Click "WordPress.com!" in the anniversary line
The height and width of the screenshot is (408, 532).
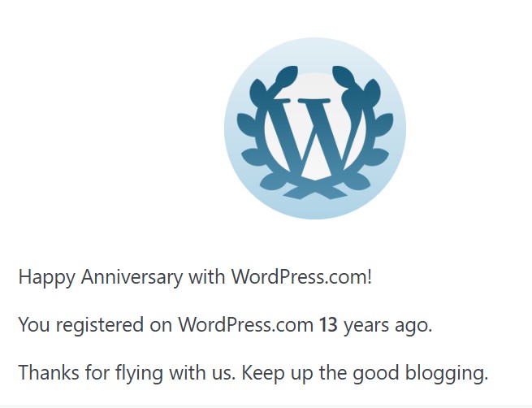pos(301,276)
